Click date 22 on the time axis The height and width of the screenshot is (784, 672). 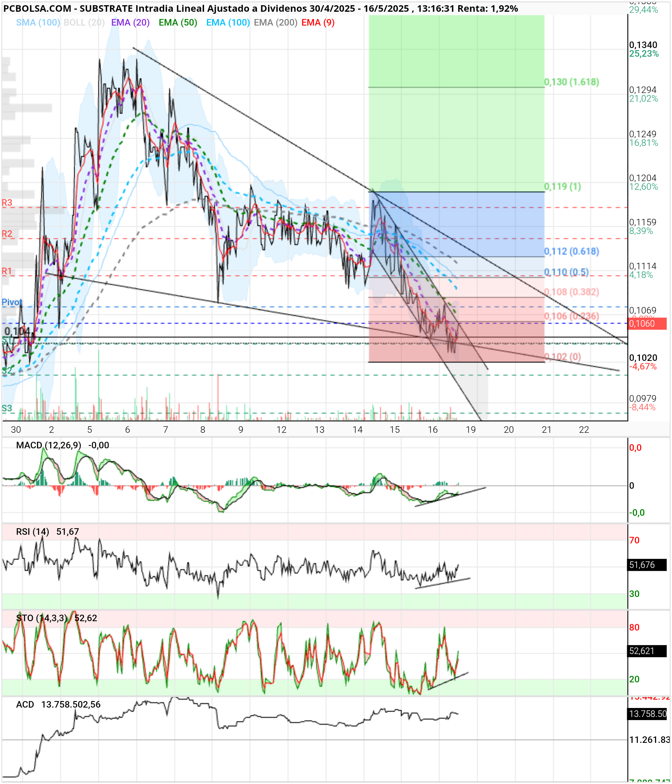(584, 429)
